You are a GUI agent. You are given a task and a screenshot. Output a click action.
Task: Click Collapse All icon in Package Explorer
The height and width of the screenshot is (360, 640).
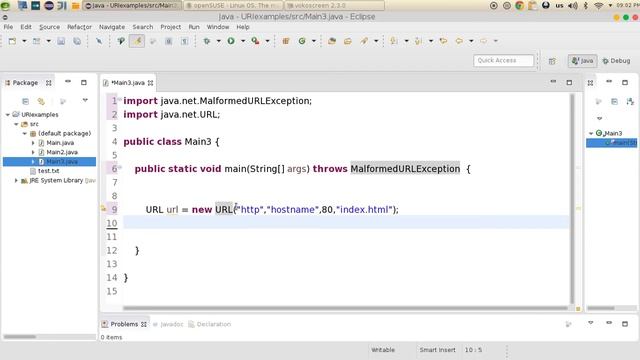[x=25, y=101]
